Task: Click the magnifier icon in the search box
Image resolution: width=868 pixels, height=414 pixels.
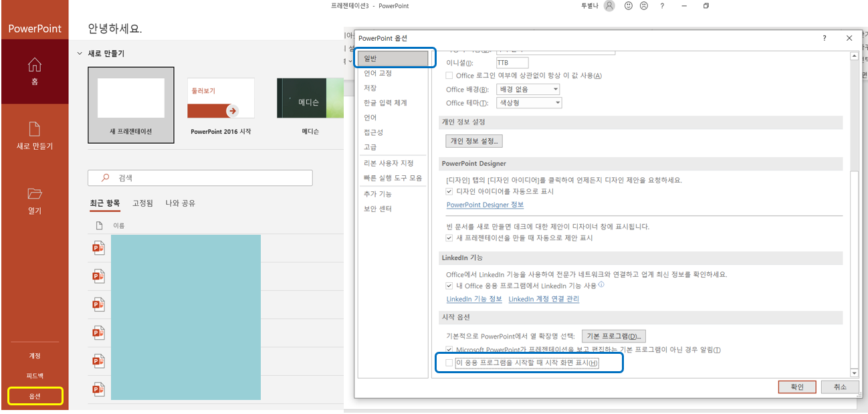Action: [x=105, y=178]
